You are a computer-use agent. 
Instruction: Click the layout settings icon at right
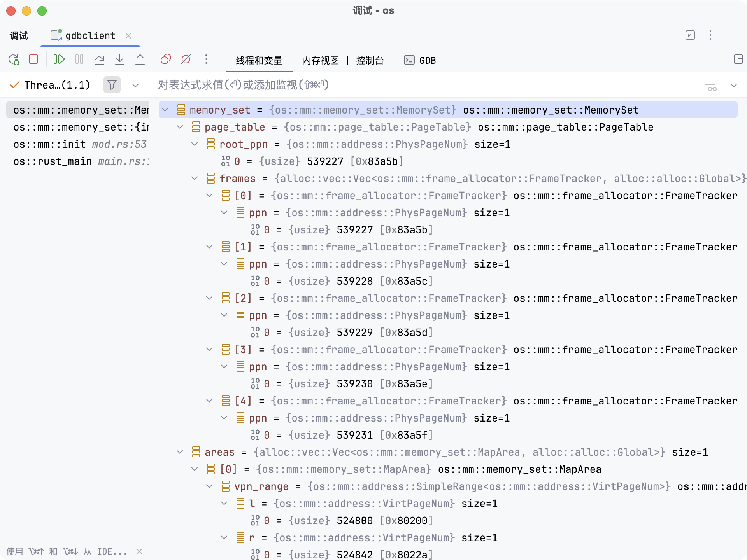click(x=738, y=59)
